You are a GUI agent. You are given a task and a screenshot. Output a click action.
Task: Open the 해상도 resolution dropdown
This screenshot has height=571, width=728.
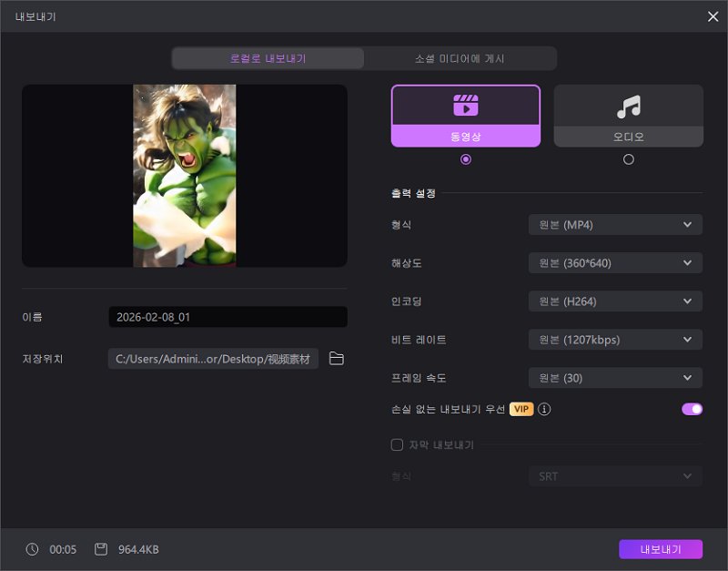click(x=615, y=262)
